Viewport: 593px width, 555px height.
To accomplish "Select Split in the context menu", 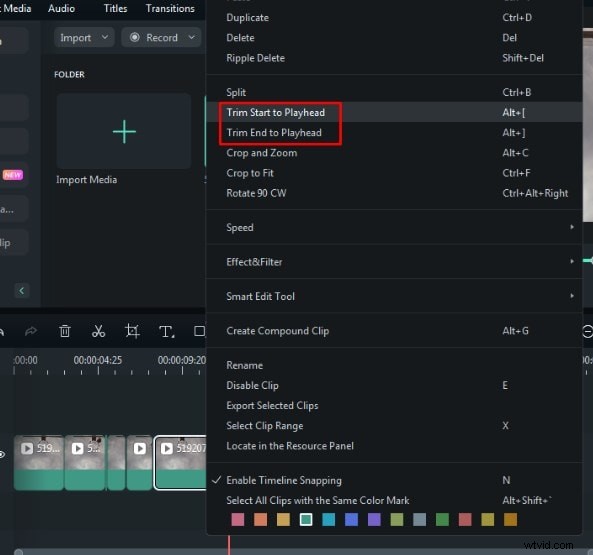I will [393, 92].
